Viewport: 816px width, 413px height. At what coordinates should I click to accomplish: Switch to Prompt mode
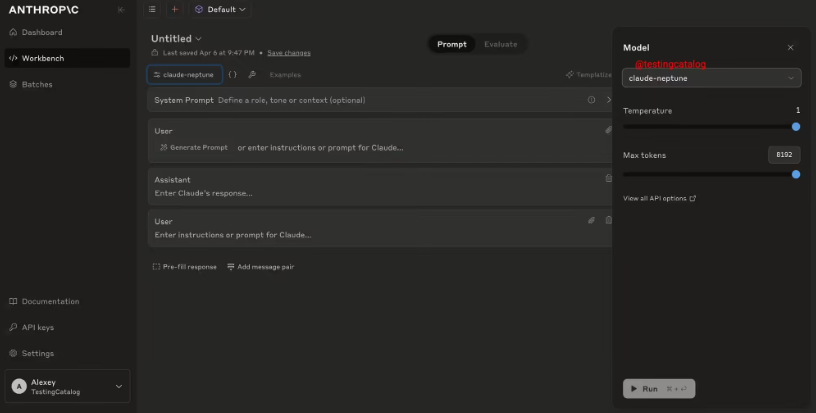[x=451, y=44]
